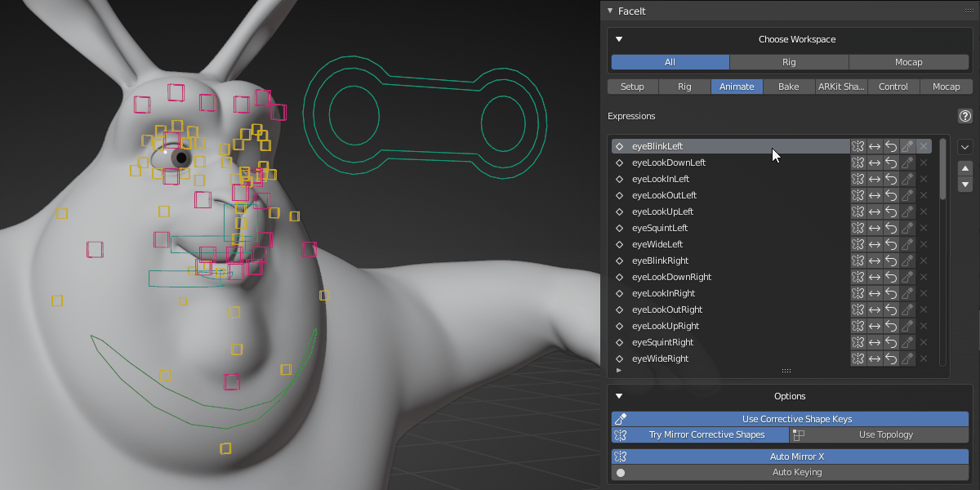Open the expressions list dropdown menu

click(964, 147)
